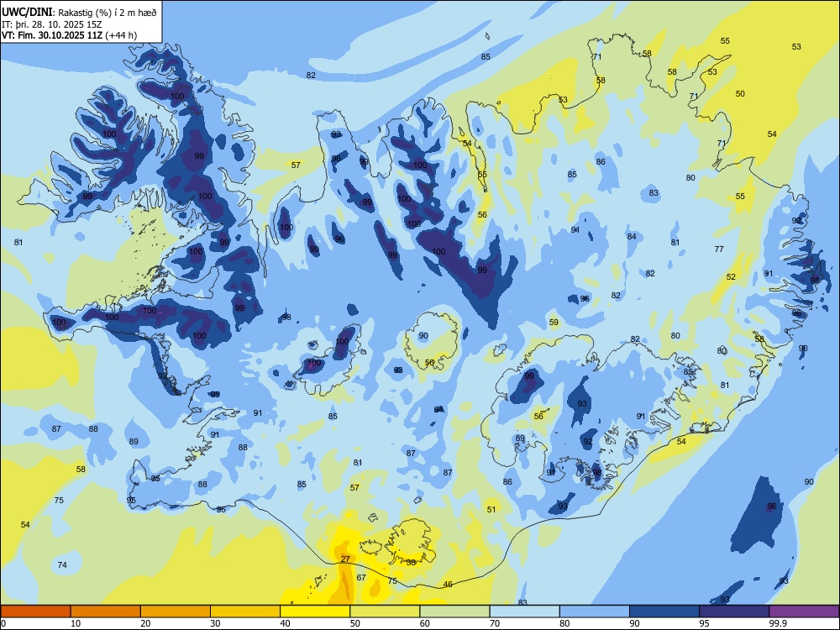Click the humidity value '67' near the south
Image resolution: width=840 pixels, height=630 pixels.
pos(361,577)
